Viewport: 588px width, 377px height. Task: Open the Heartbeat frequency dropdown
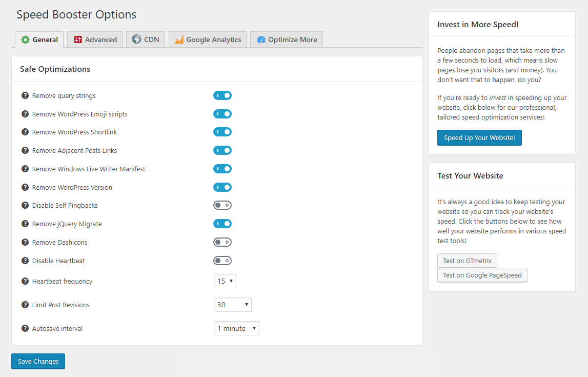pos(225,281)
